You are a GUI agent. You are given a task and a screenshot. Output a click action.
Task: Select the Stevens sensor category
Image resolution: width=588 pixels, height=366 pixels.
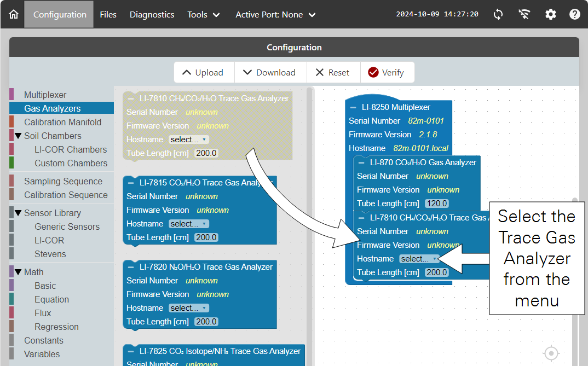50,254
